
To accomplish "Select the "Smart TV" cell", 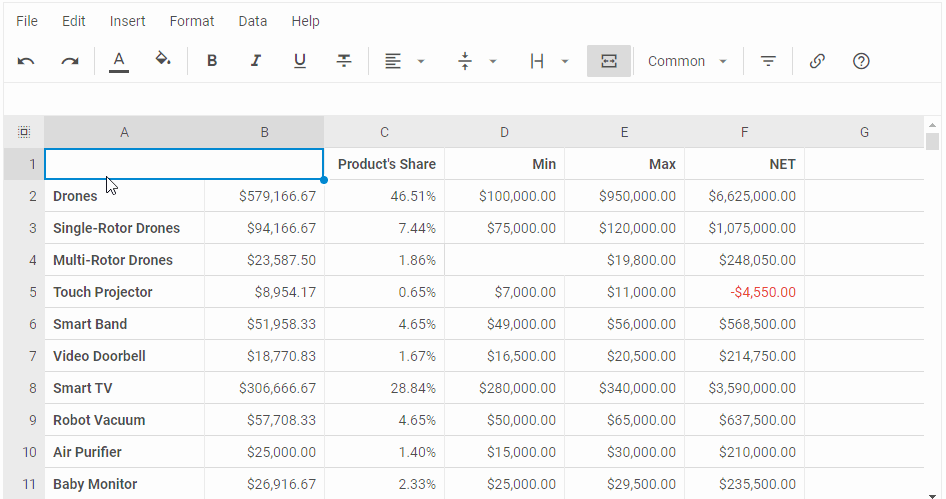I will 124,388.
